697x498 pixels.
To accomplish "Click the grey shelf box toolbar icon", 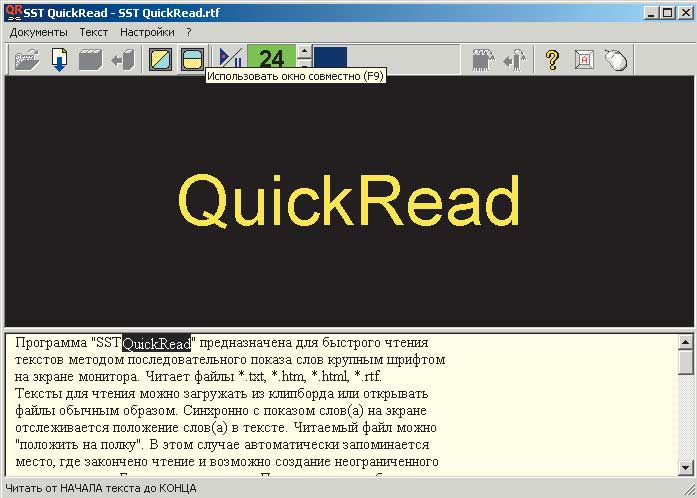I will pos(91,59).
